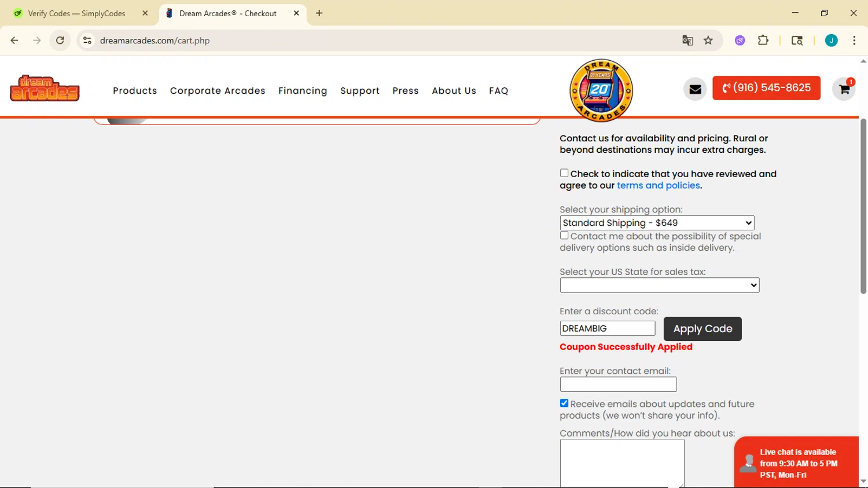868x488 pixels.
Task: Open a new browser tab
Action: 319,13
